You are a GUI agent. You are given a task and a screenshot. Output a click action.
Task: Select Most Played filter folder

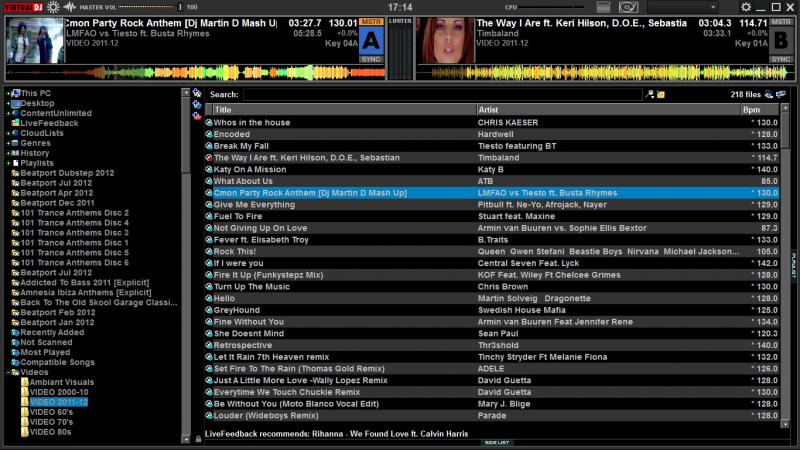click(41, 352)
